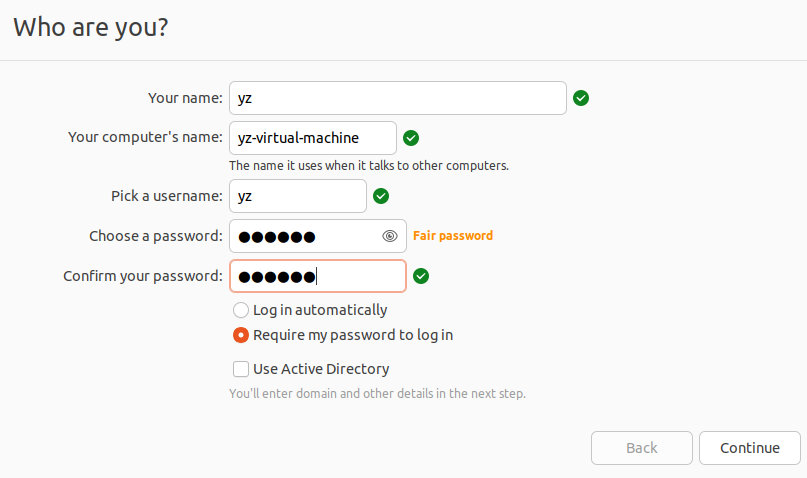Select Log in automatically option
Viewport: 807px width, 478px height.
tap(240, 310)
